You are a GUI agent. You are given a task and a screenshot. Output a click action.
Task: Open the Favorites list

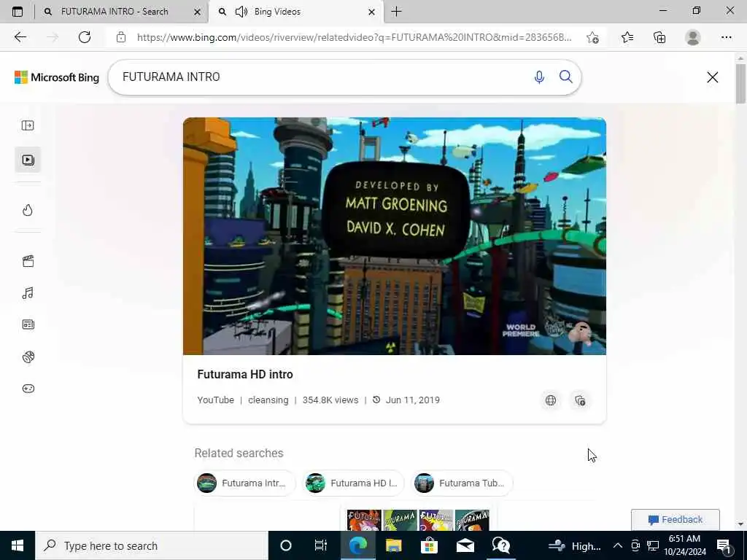(627, 37)
